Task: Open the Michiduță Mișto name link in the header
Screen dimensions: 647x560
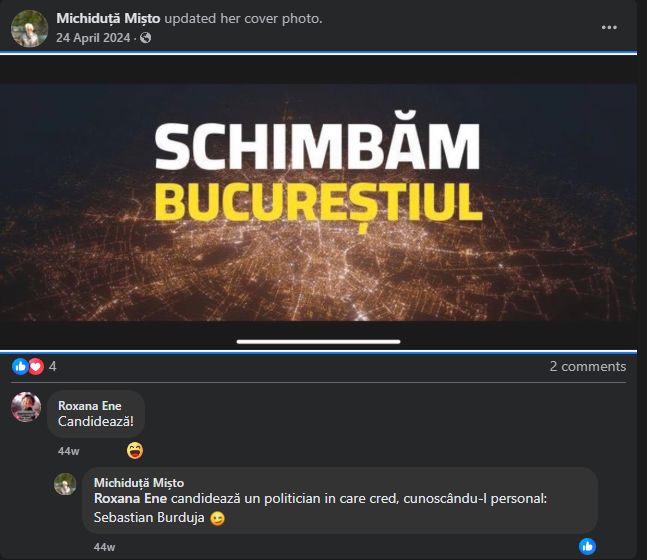Action: pyautogui.click(x=108, y=19)
